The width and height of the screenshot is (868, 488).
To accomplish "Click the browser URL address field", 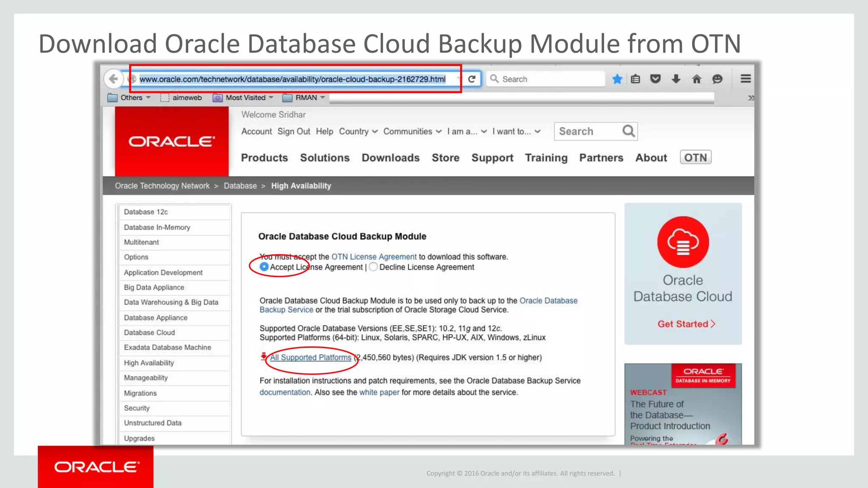I will [x=292, y=79].
